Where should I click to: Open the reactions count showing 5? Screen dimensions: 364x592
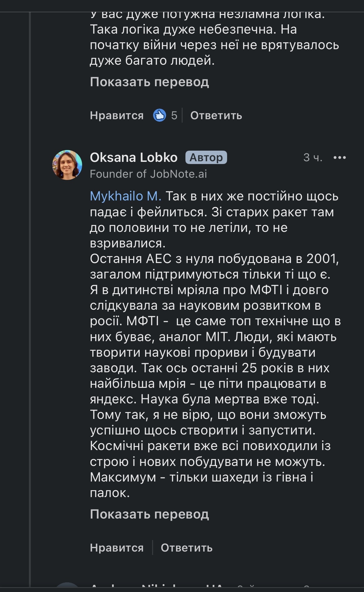[x=174, y=115]
